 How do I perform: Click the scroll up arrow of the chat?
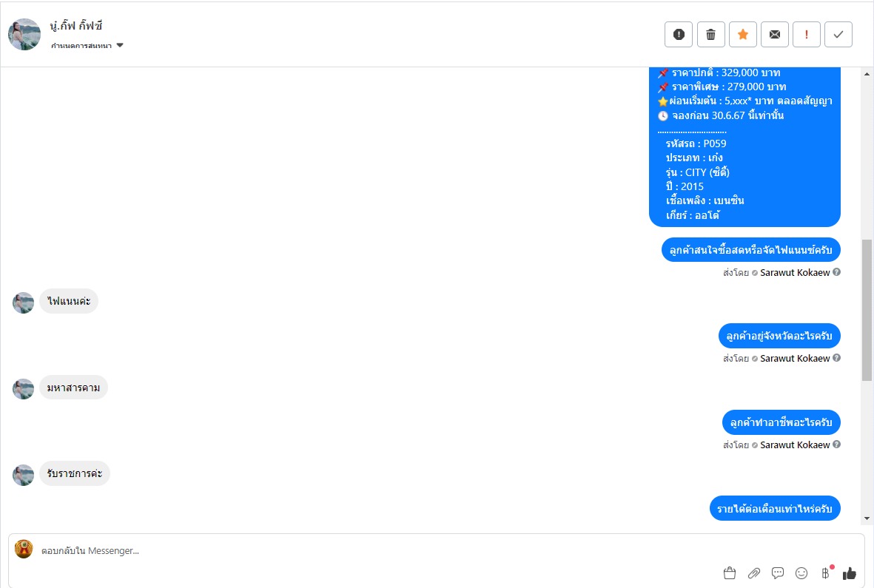pyautogui.click(x=867, y=73)
